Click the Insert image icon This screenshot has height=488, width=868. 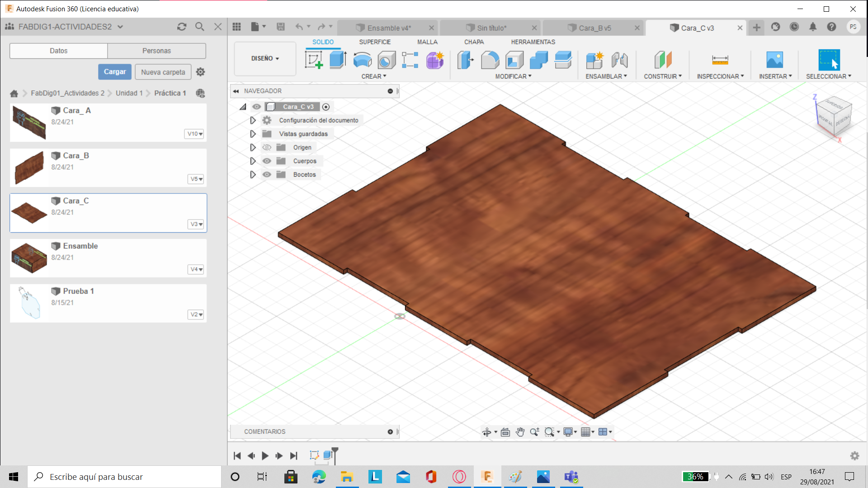click(x=774, y=60)
